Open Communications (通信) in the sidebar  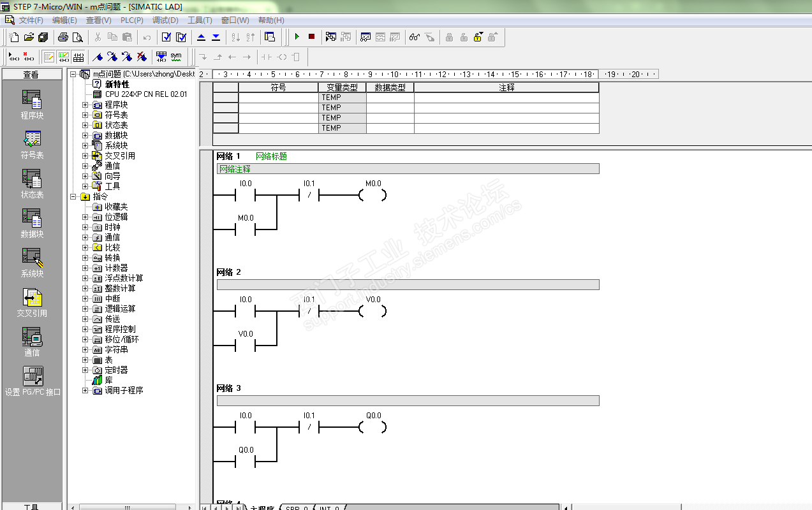(32, 342)
